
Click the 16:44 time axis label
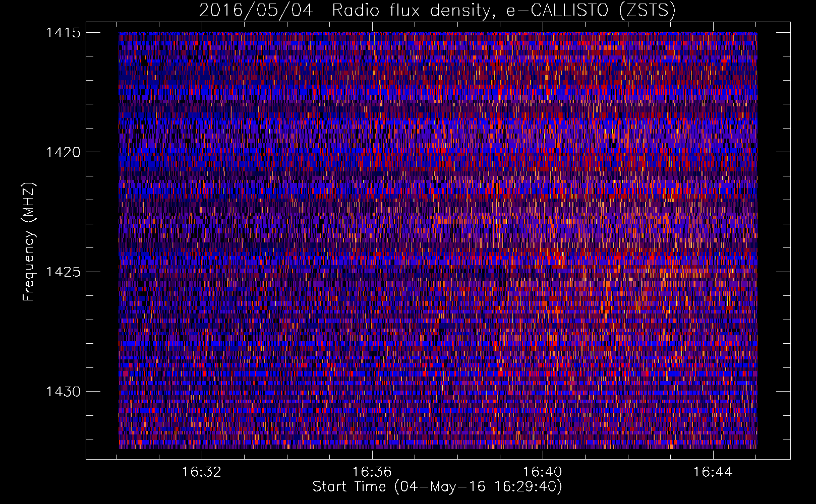coord(713,472)
